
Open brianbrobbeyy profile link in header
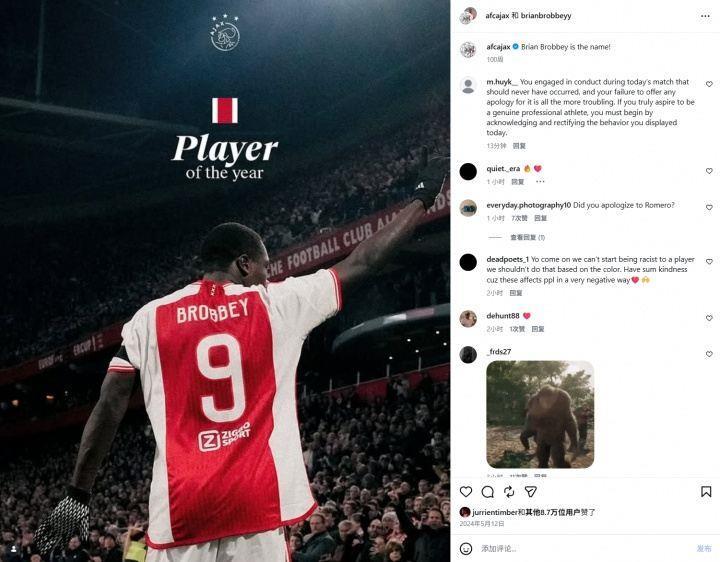(546, 16)
